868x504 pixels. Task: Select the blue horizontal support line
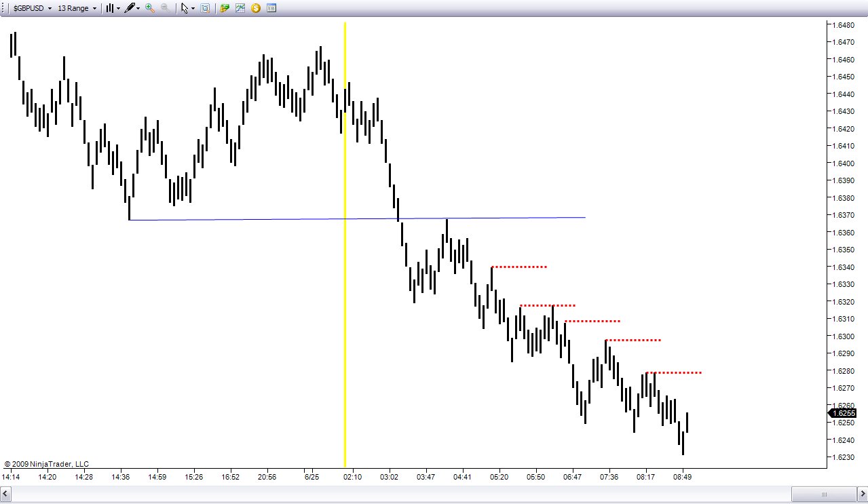coord(357,218)
